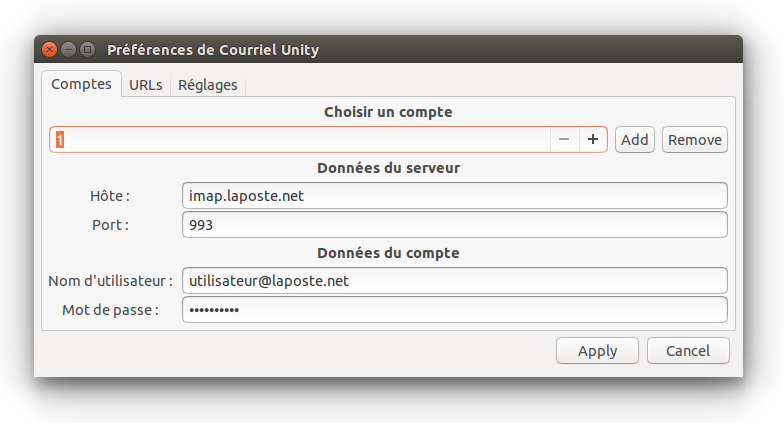Click into the Port field showing 993

coord(454,225)
